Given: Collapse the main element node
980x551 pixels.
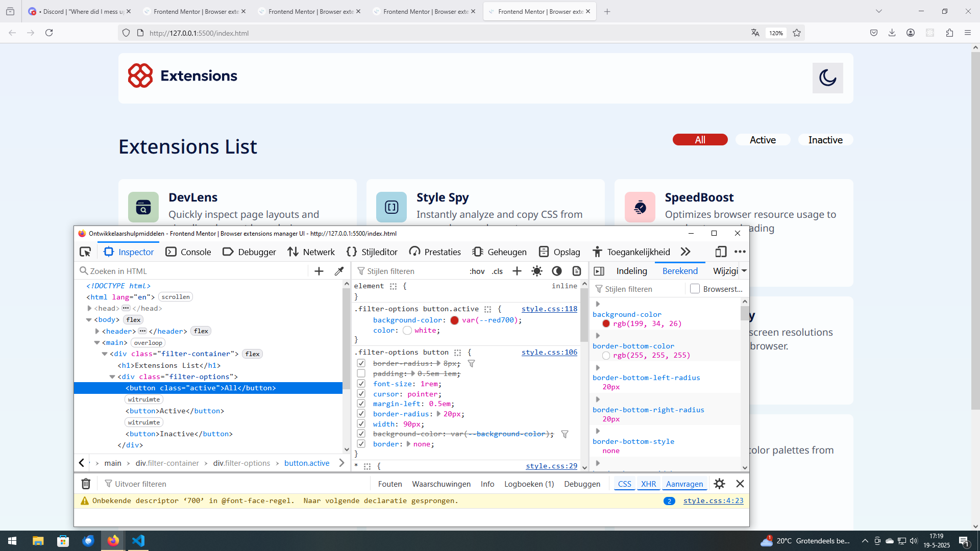Looking at the screenshot, I should (97, 343).
